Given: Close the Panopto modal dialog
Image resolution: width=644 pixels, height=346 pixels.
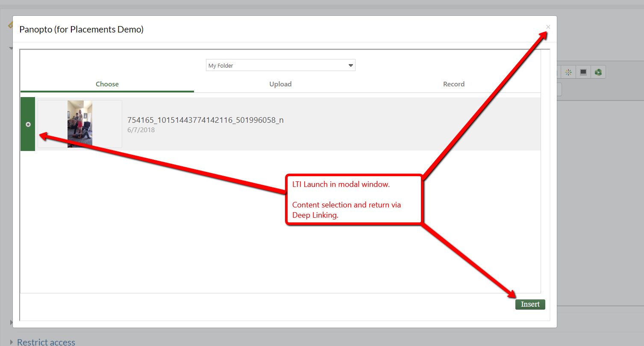Looking at the screenshot, I should tap(548, 27).
